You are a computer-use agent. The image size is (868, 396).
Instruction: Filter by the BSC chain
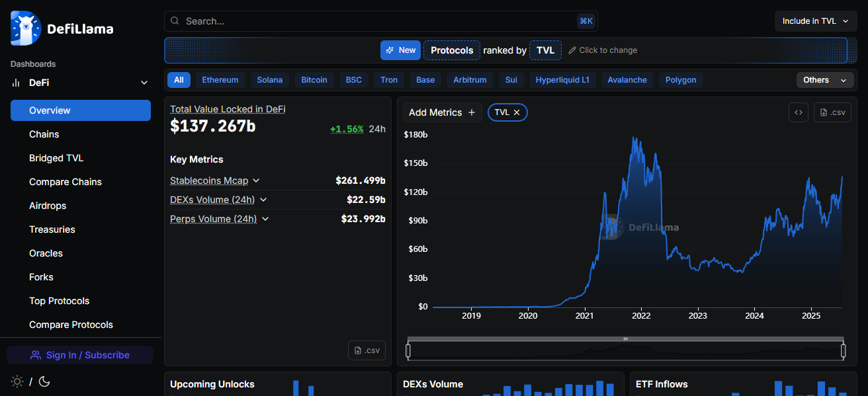point(354,80)
